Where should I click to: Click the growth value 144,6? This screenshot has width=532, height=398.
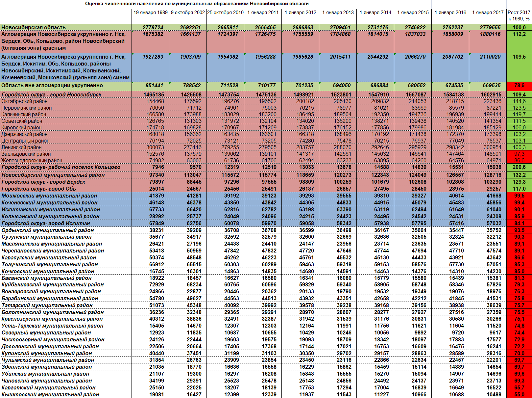click(x=519, y=101)
